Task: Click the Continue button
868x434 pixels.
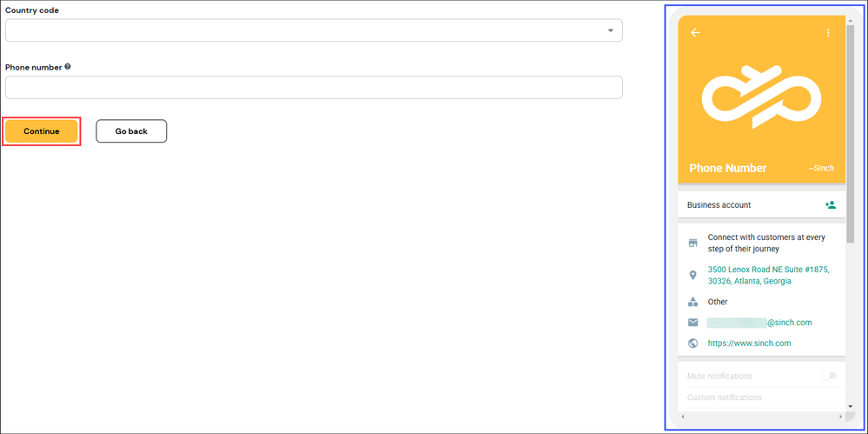Action: click(42, 131)
